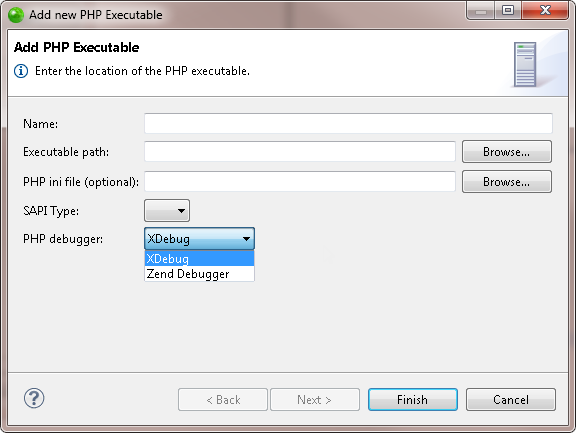
Task: Focus the Executable path text field
Action: click(x=300, y=151)
